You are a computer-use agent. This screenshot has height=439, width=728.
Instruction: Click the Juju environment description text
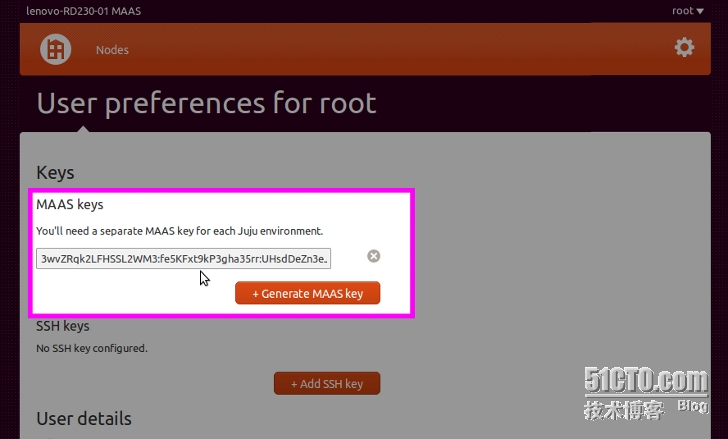180,231
